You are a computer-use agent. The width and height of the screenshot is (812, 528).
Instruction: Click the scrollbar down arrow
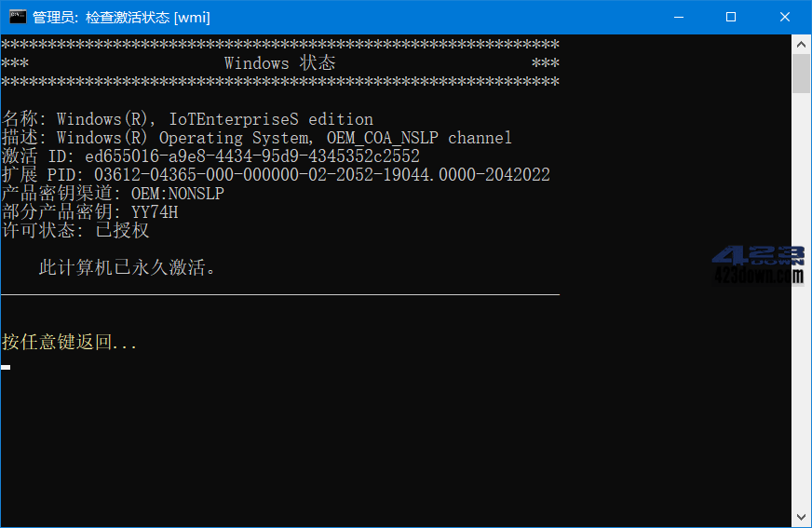click(801, 517)
